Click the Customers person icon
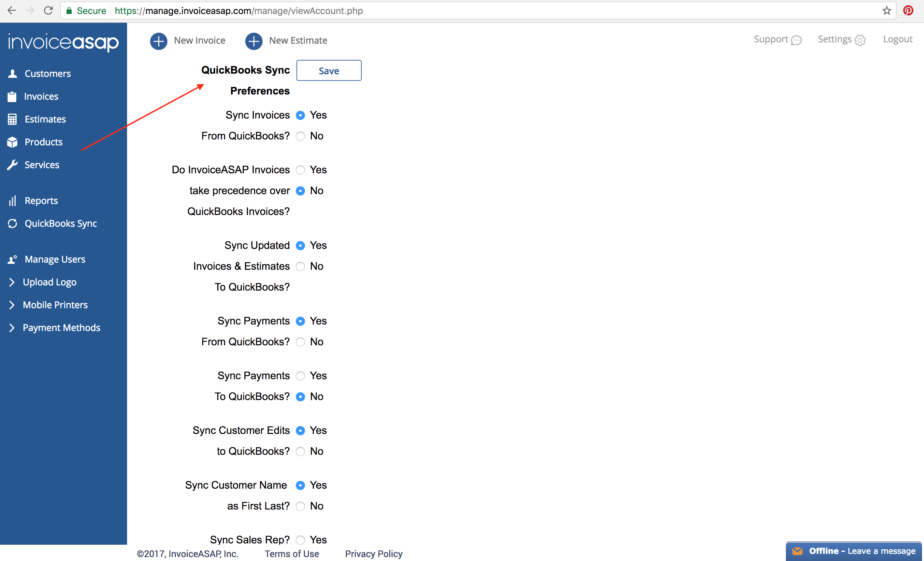The height and width of the screenshot is (561, 924). pyautogui.click(x=12, y=74)
